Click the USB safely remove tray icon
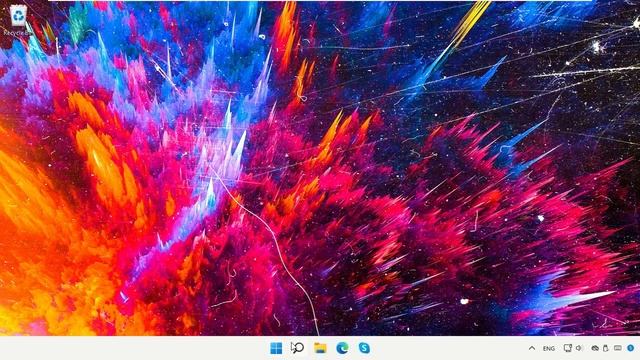This screenshot has width=640, height=360. [606, 349]
